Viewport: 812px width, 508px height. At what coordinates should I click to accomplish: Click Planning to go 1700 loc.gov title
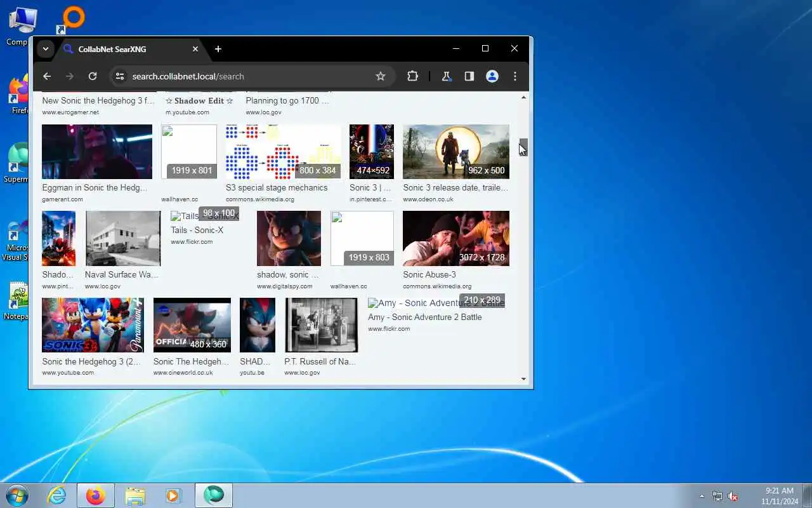[287, 100]
